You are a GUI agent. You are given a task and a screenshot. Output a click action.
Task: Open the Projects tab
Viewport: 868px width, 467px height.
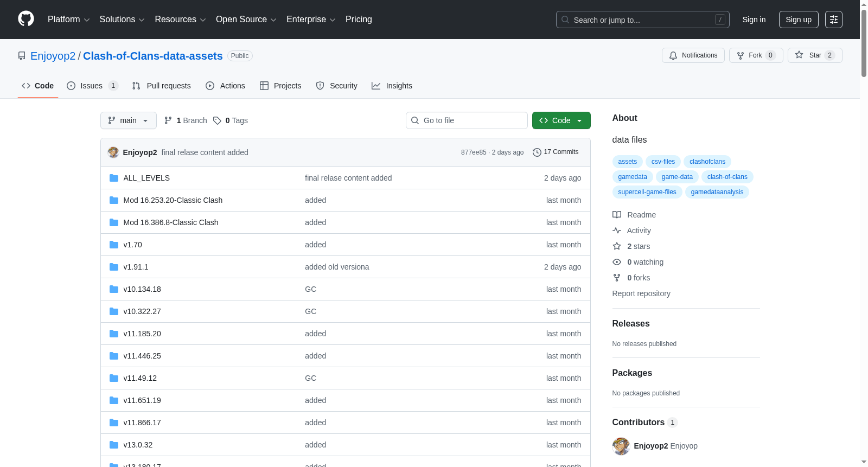click(x=280, y=86)
